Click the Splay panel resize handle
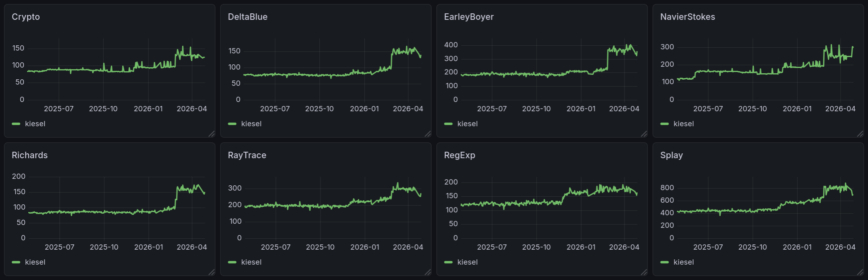The width and height of the screenshot is (868, 280). click(x=860, y=272)
